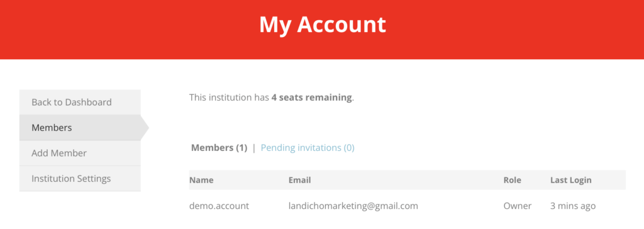Open Institution Settings in the sidebar
The image size is (644, 229).
pyautogui.click(x=80, y=179)
